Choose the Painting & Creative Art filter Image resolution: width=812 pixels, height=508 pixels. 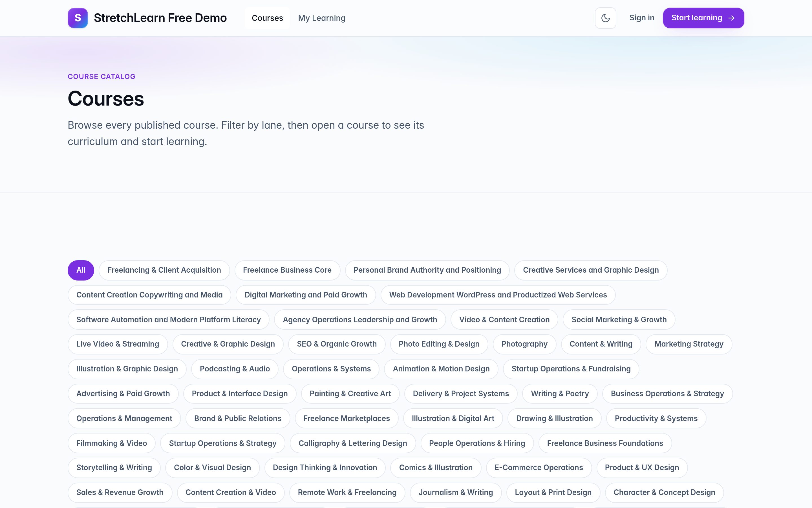click(x=350, y=394)
